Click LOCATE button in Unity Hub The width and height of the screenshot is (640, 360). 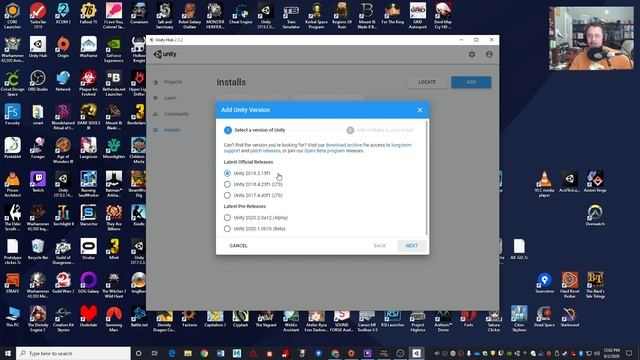(427, 82)
